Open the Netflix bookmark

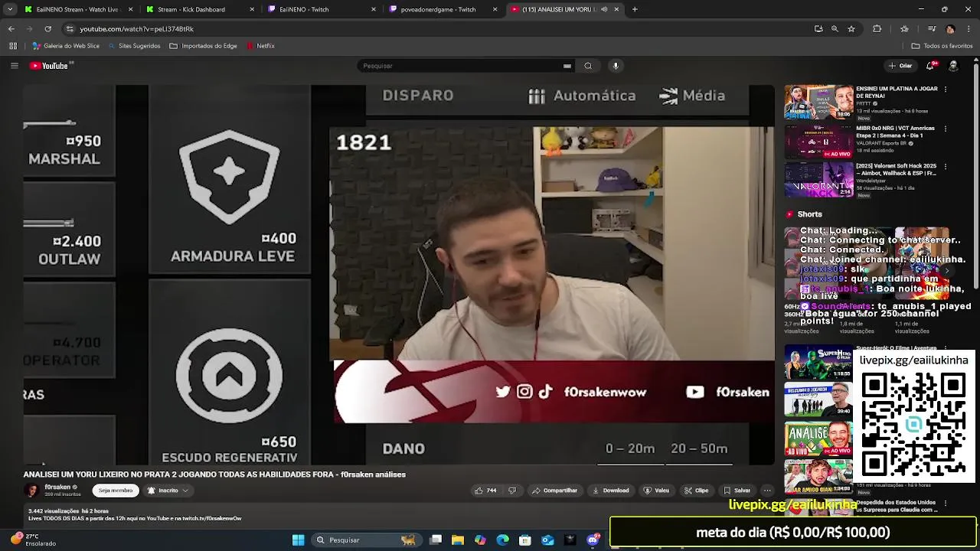(x=260, y=46)
